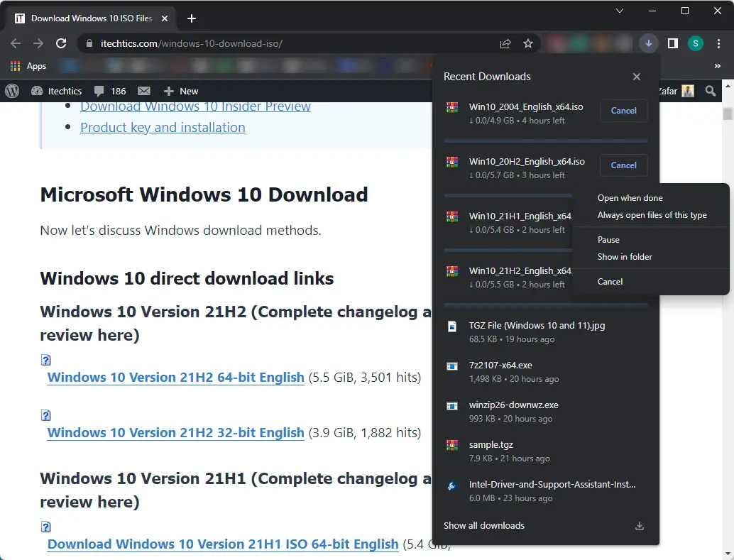The height and width of the screenshot is (560, 734).
Task: Toggle the side panel icon
Action: tap(673, 43)
